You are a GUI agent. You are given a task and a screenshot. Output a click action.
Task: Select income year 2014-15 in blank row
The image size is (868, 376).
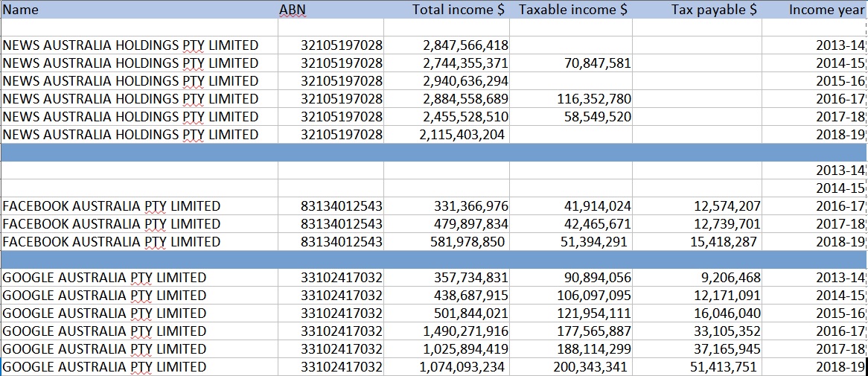(x=814, y=188)
